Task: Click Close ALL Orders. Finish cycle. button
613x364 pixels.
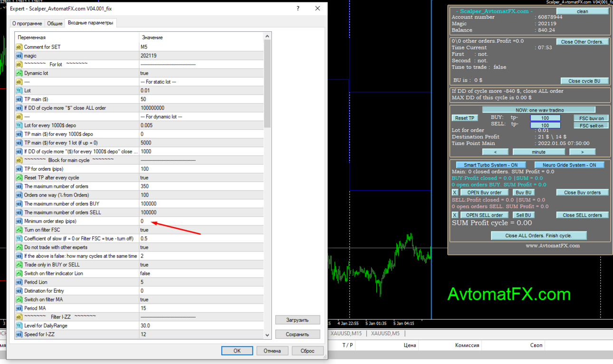Action: tap(538, 236)
